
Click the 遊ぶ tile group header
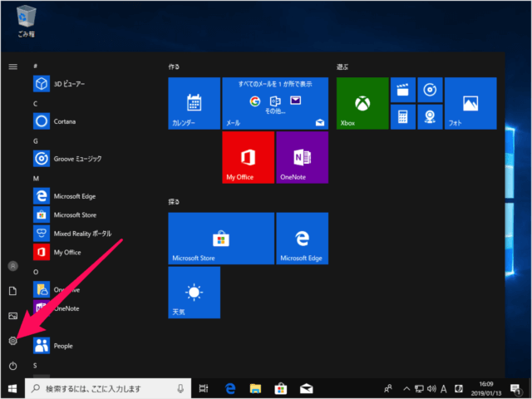tap(342, 66)
